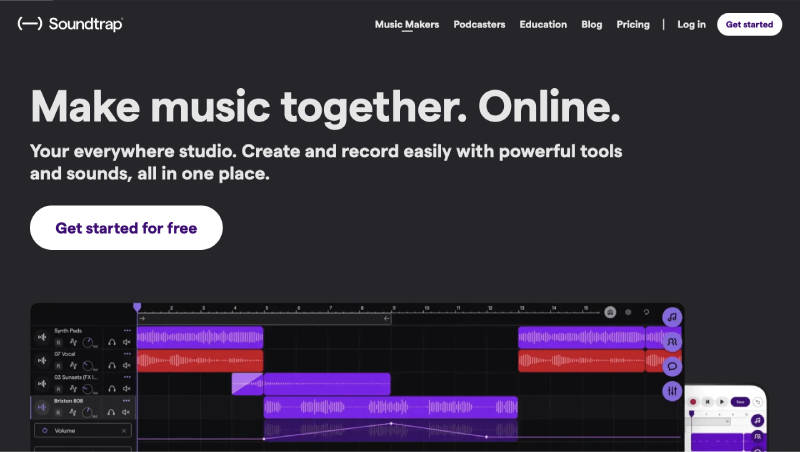
Task: Mute the 07 Vocal track
Action: 126,365
